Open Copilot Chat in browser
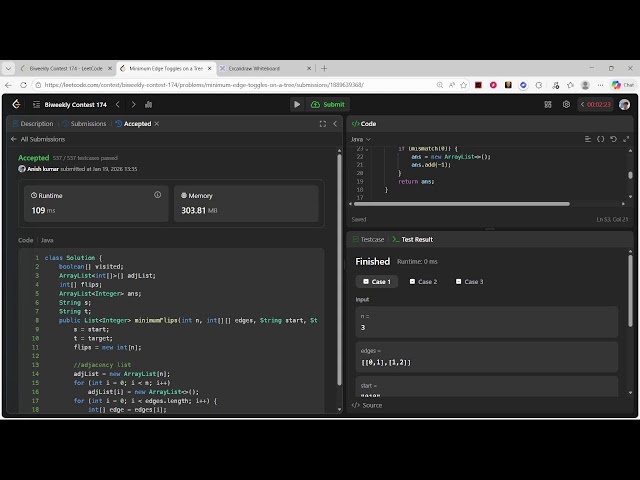The width and height of the screenshot is (640, 480). [x=623, y=85]
